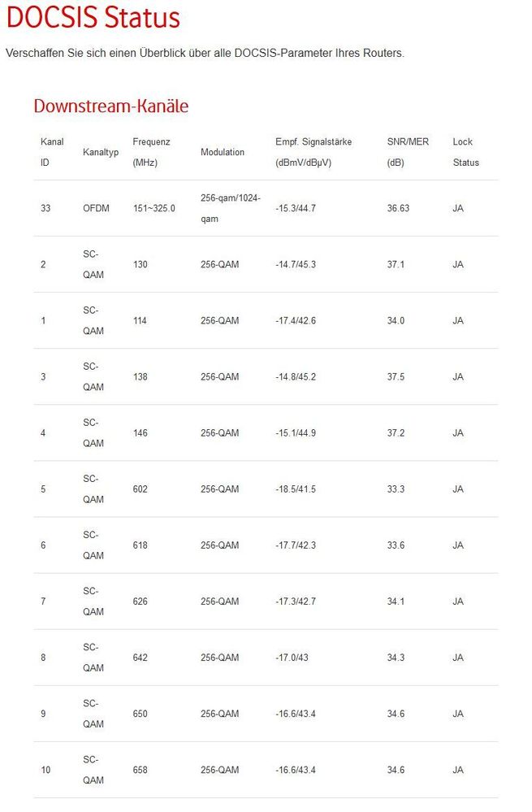Select the OFDM channel 33 row
532x812 pixels.
266,208
